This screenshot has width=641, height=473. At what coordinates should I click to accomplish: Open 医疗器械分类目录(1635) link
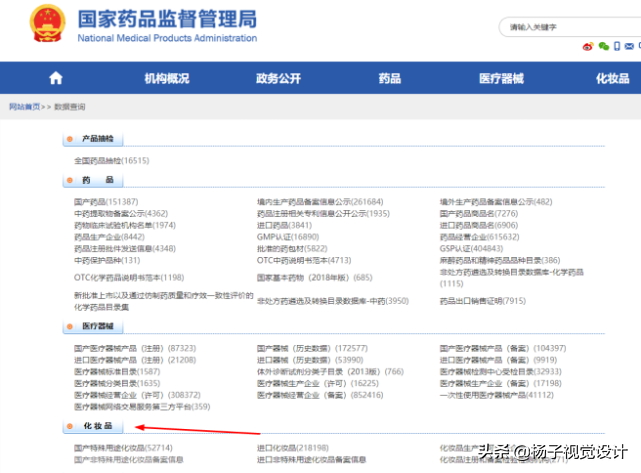117,383
